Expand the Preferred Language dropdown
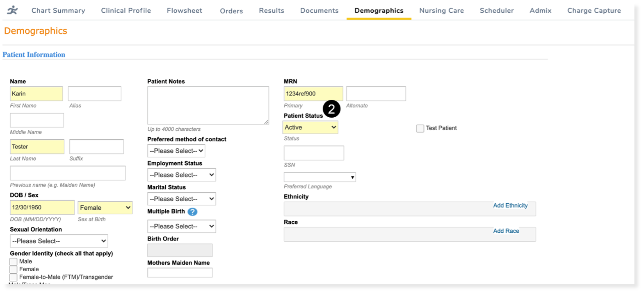The image size is (644, 293). [x=320, y=177]
